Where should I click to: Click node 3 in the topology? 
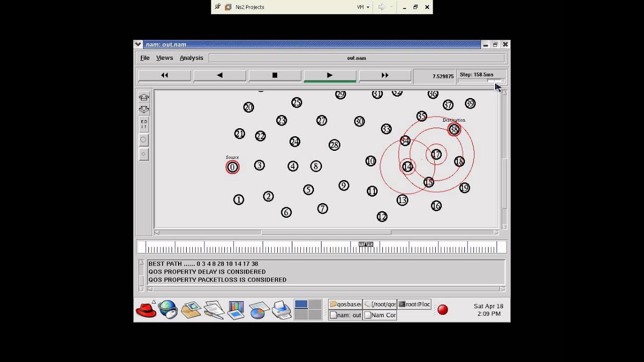tap(259, 165)
